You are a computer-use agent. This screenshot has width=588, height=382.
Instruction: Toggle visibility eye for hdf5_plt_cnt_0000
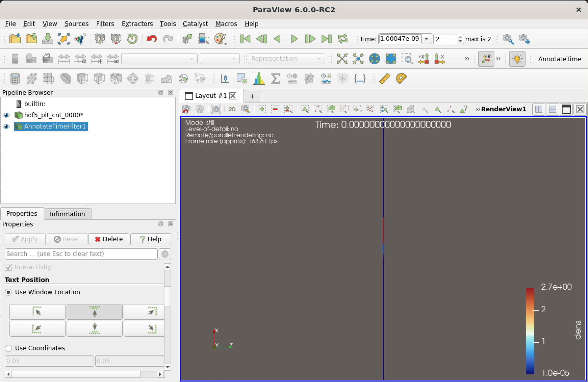click(x=6, y=115)
